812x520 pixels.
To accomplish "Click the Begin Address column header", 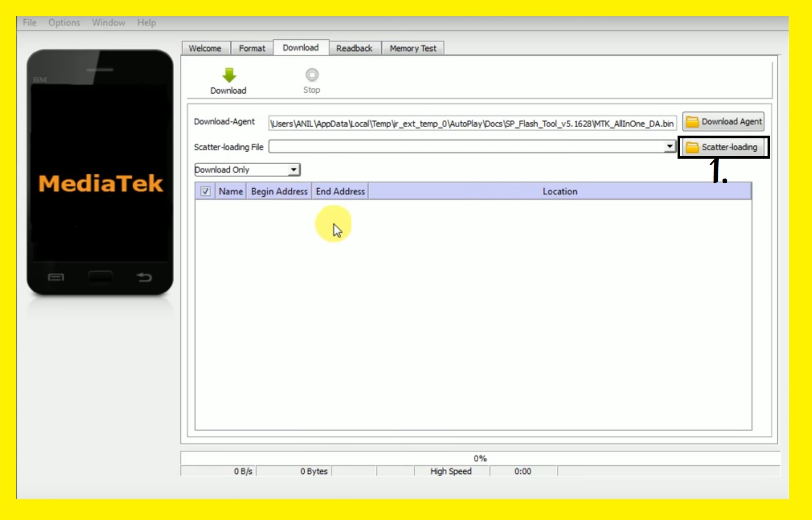I will pyautogui.click(x=279, y=191).
